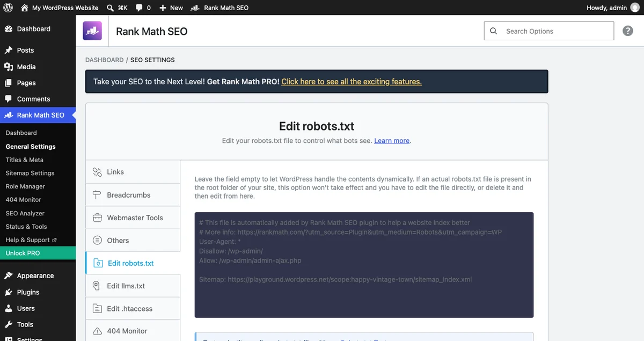Screen dimensions: 644x341
Task: Open 404 Monitor sidebar submenu
Action: 24,199
